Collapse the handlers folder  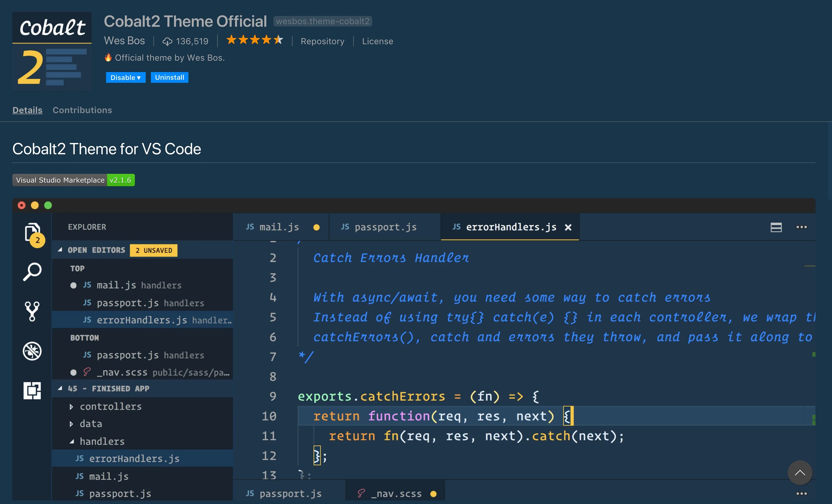coord(72,441)
